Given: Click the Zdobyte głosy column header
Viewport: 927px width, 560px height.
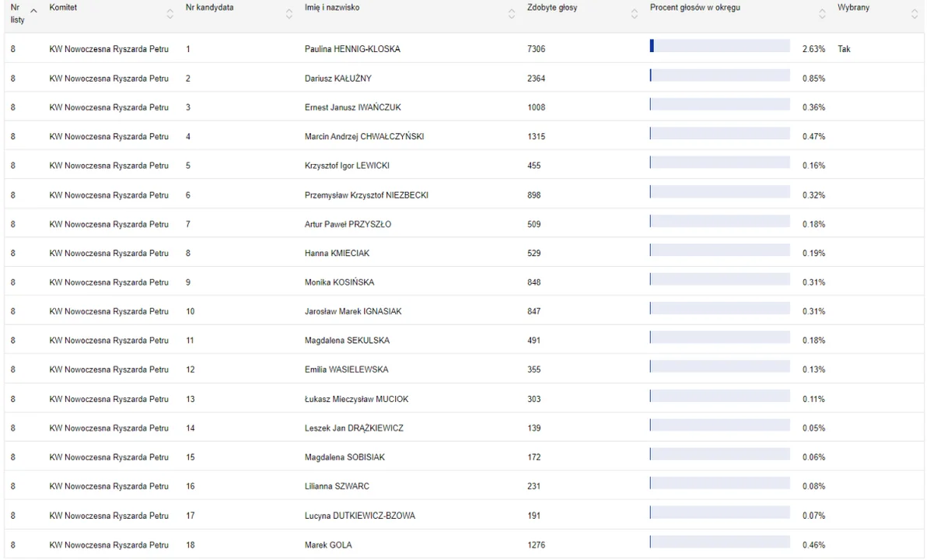Looking at the screenshot, I should tap(552, 8).
